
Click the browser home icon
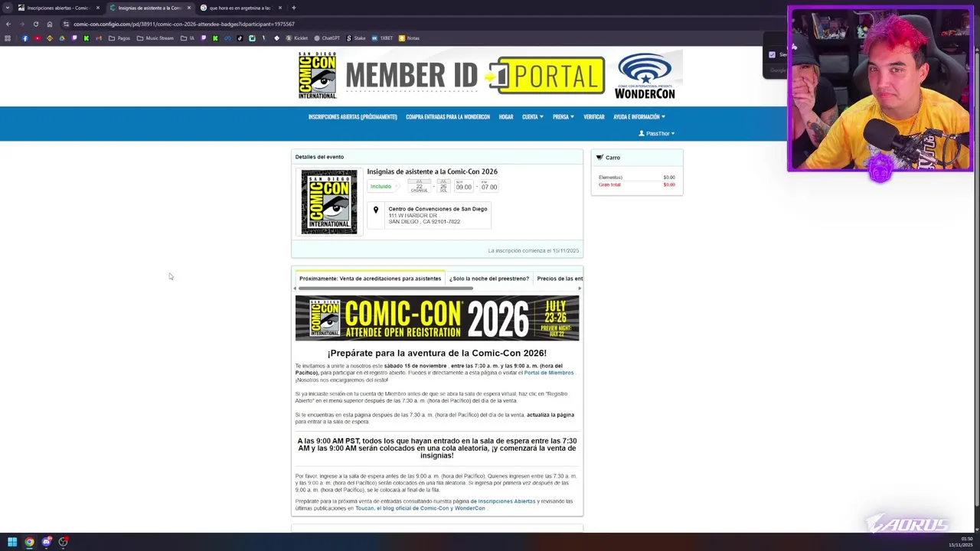click(50, 24)
